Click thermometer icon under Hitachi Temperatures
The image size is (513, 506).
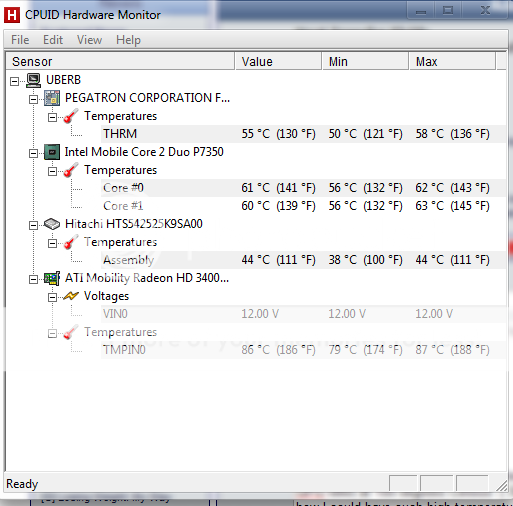click(x=71, y=242)
